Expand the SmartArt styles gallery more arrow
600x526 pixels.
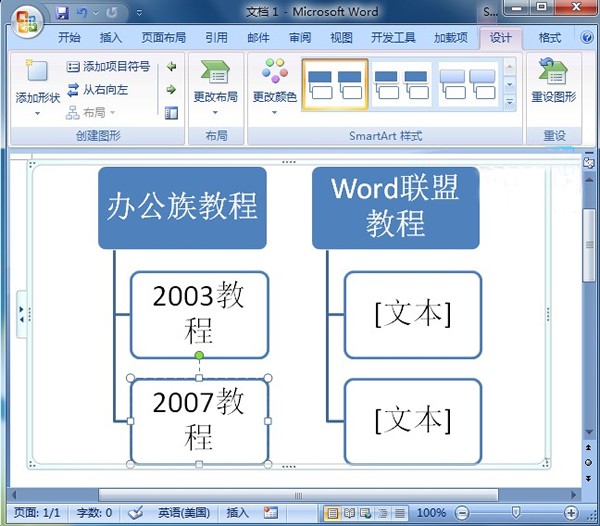pyautogui.click(x=509, y=102)
